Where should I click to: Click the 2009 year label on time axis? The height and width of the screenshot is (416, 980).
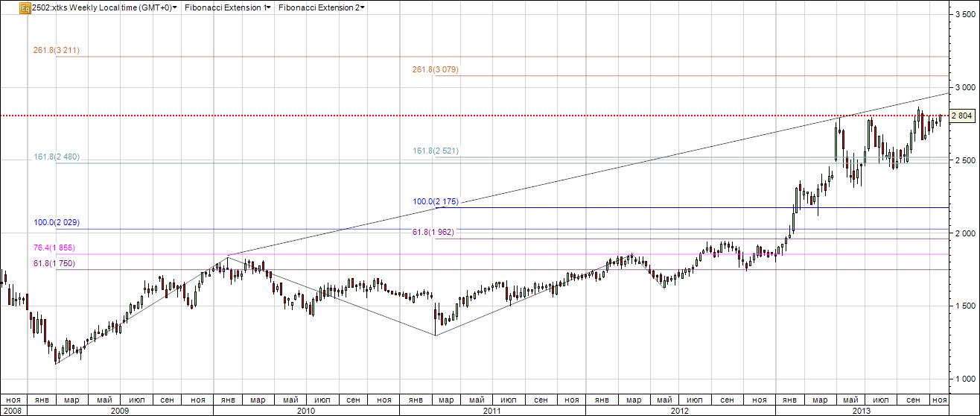point(120,410)
